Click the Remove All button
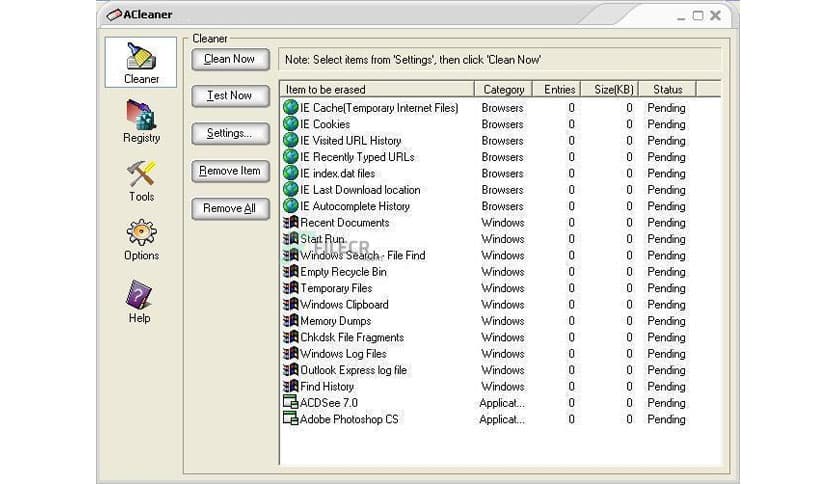The width and height of the screenshot is (836, 484). pyautogui.click(x=230, y=208)
